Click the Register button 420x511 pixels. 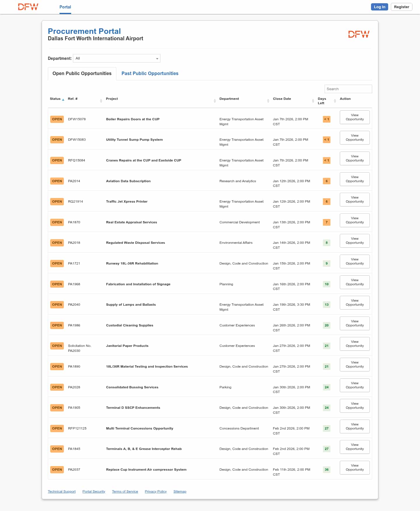tap(401, 7)
